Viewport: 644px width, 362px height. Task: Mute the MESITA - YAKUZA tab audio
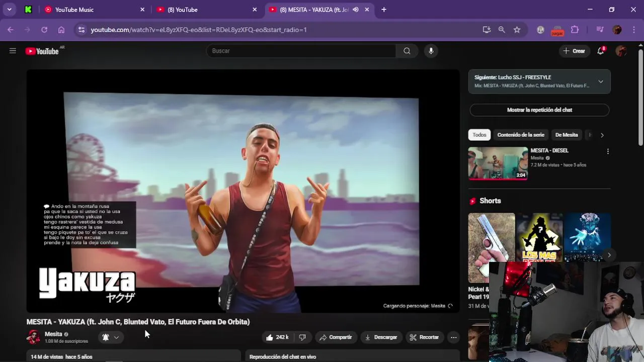(x=356, y=10)
